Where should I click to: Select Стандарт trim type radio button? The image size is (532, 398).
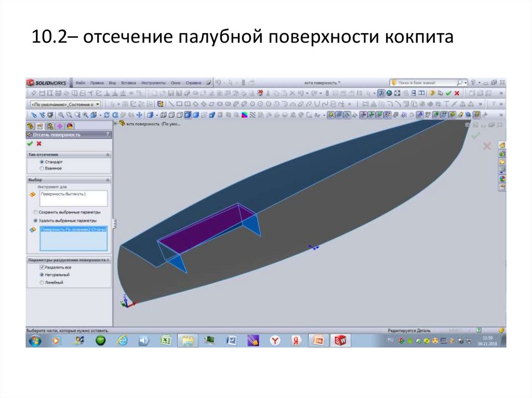click(x=42, y=162)
